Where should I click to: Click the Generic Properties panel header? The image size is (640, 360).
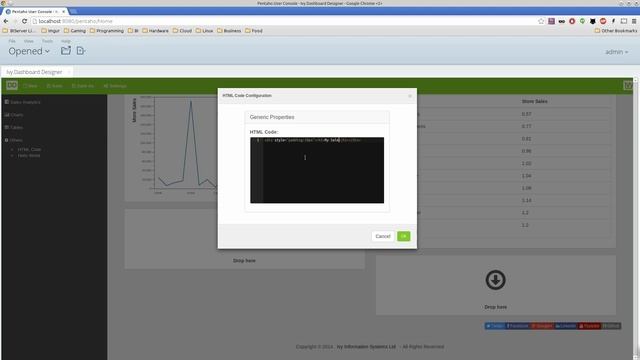317,117
